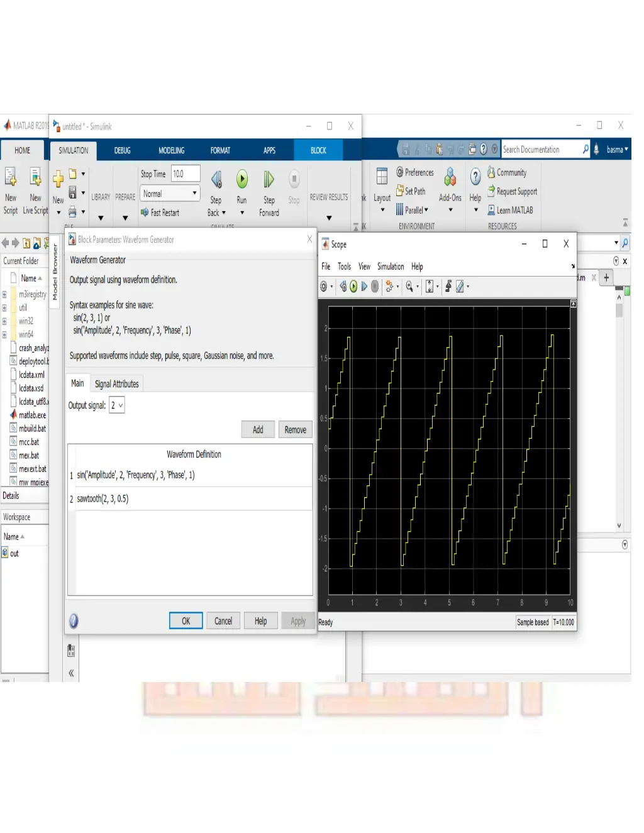Click the Scope cursor measurements icon
644x833 pixels.
460,287
